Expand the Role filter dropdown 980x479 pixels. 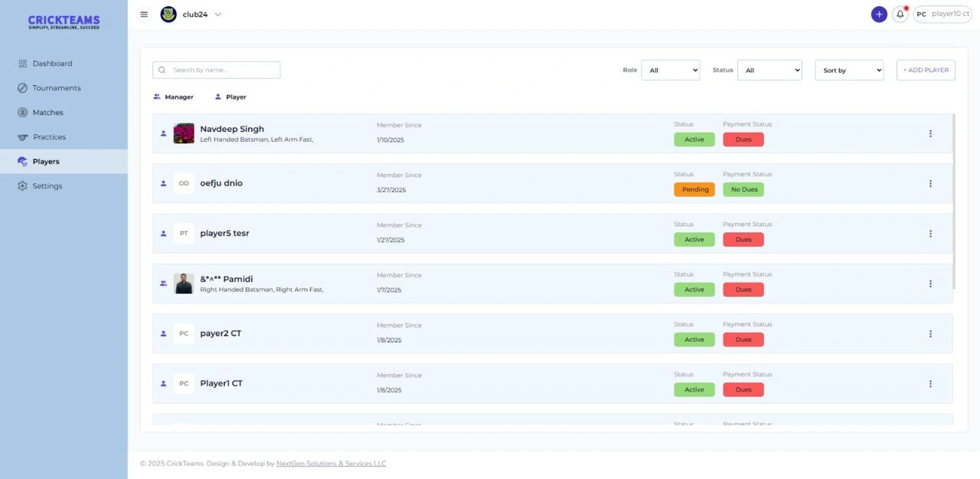coord(670,71)
